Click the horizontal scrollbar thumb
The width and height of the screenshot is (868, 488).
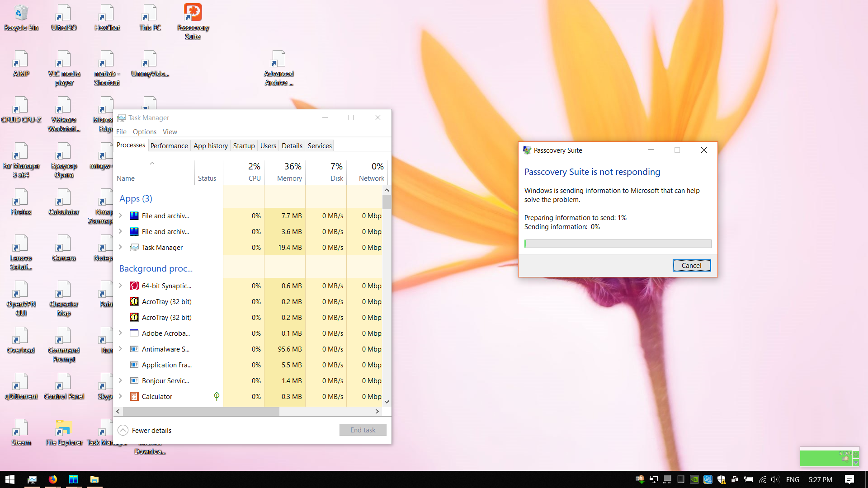201,411
